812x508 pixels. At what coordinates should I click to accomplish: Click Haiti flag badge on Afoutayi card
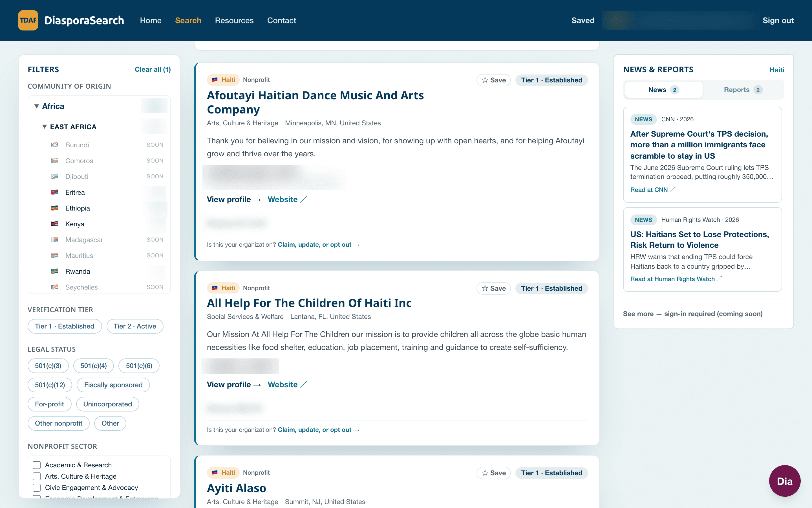click(x=223, y=80)
